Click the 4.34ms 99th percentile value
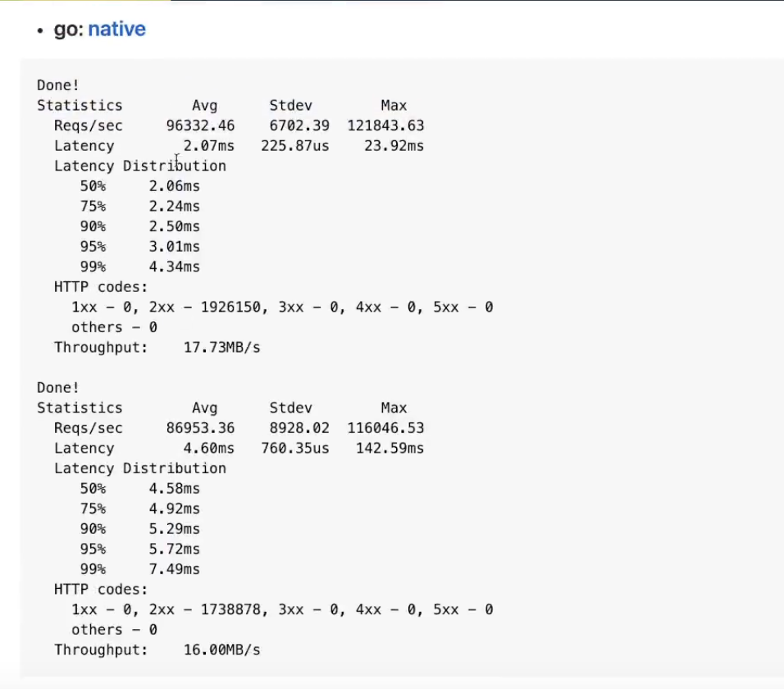The width and height of the screenshot is (784, 689). [x=174, y=267]
